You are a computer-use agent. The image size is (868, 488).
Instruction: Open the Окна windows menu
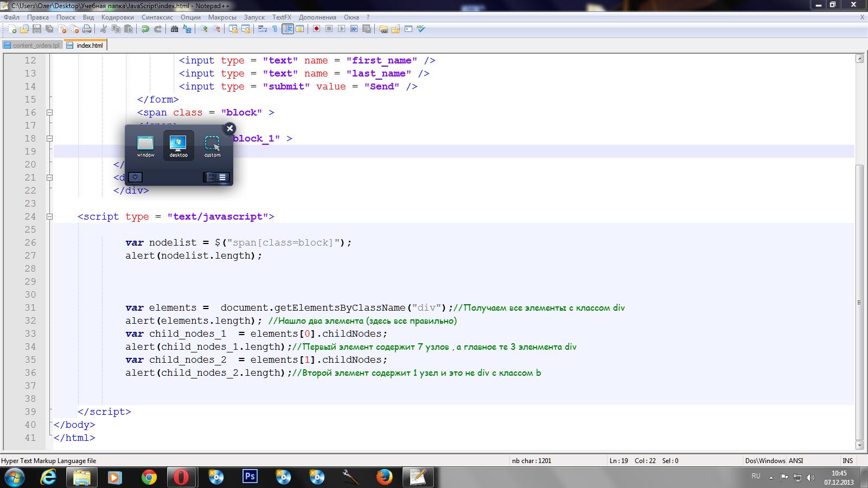(351, 17)
